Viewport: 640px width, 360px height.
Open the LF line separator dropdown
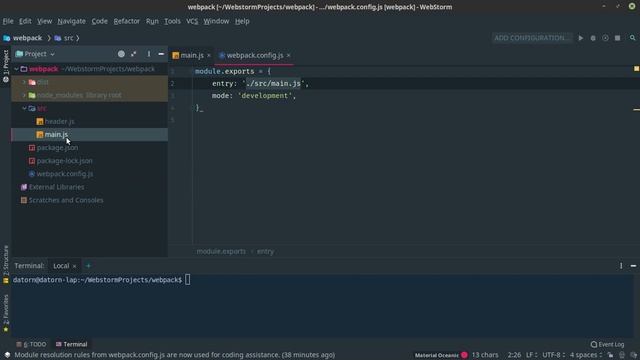pyautogui.click(x=531, y=355)
